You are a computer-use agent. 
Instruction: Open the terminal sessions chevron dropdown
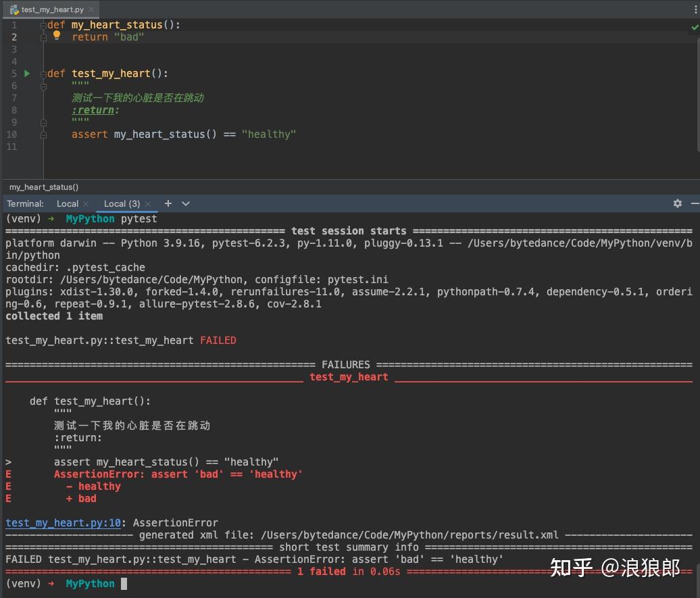(185, 203)
